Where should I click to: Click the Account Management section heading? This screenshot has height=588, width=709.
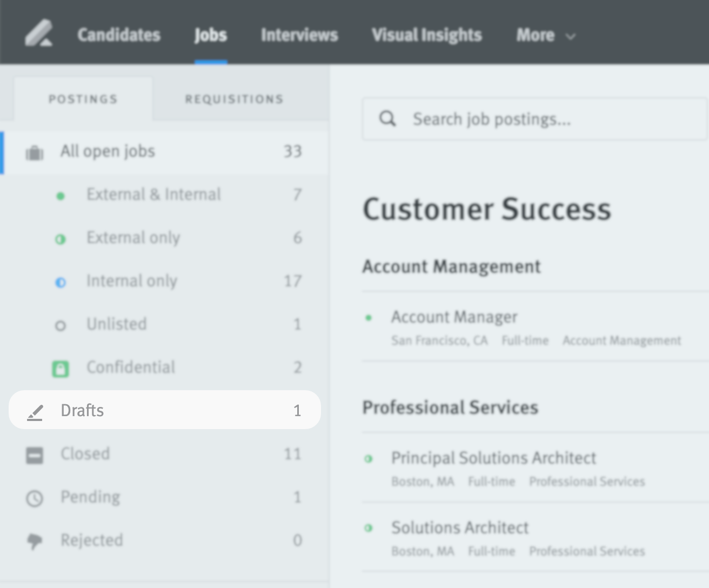pyautogui.click(x=451, y=266)
